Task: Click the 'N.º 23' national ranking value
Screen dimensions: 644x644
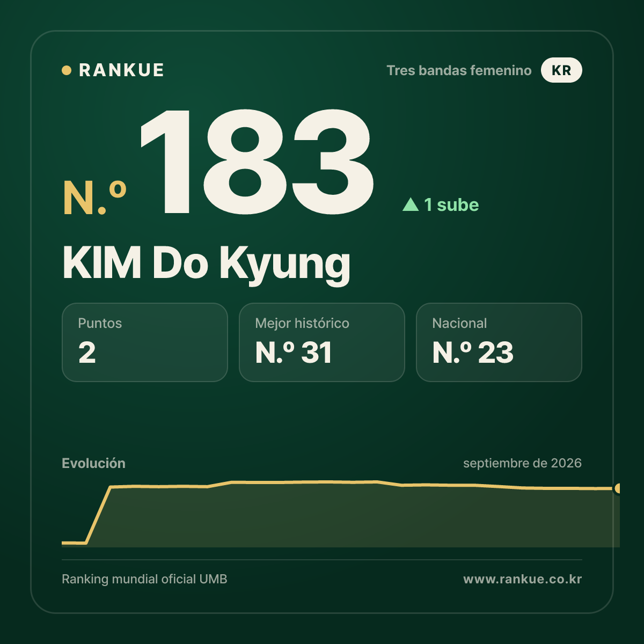Action: [x=473, y=353]
